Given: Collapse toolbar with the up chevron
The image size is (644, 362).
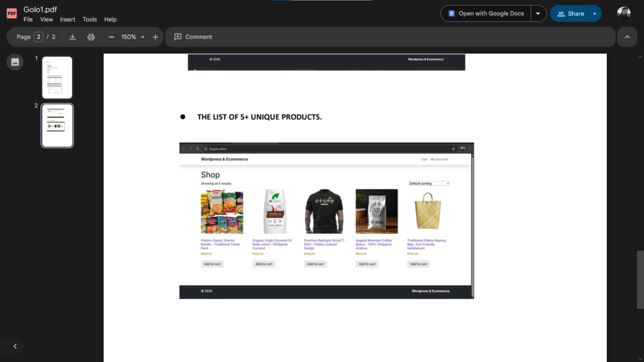Looking at the screenshot, I should (627, 37).
